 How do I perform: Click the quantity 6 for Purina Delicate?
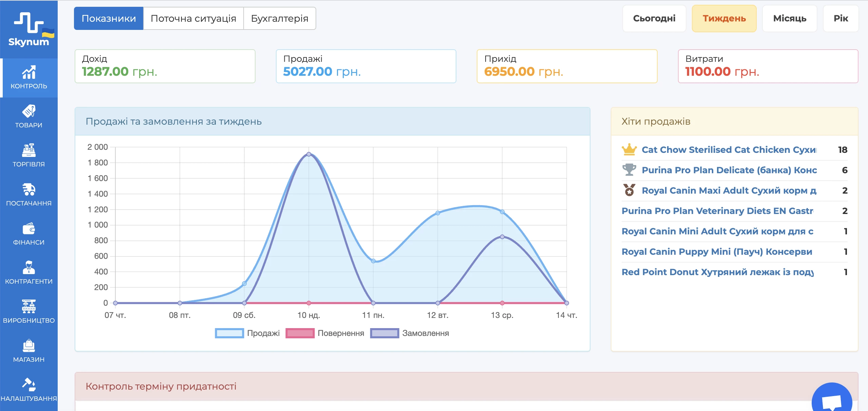point(845,170)
